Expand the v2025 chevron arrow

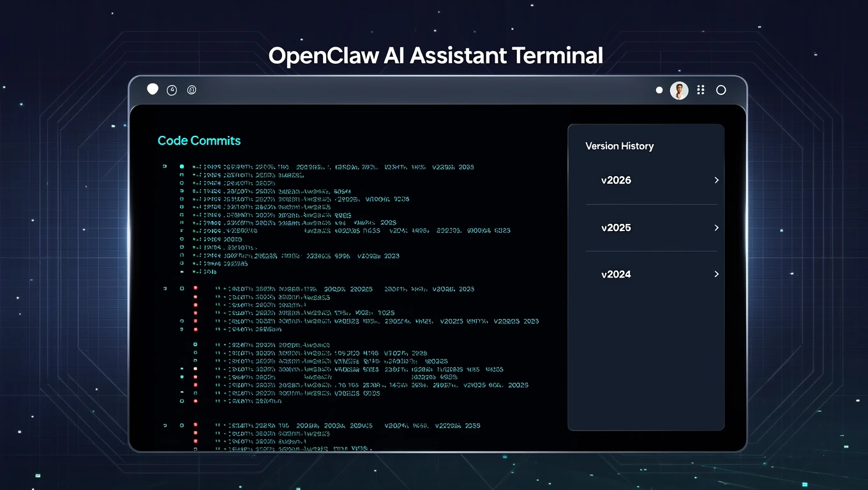coord(716,228)
